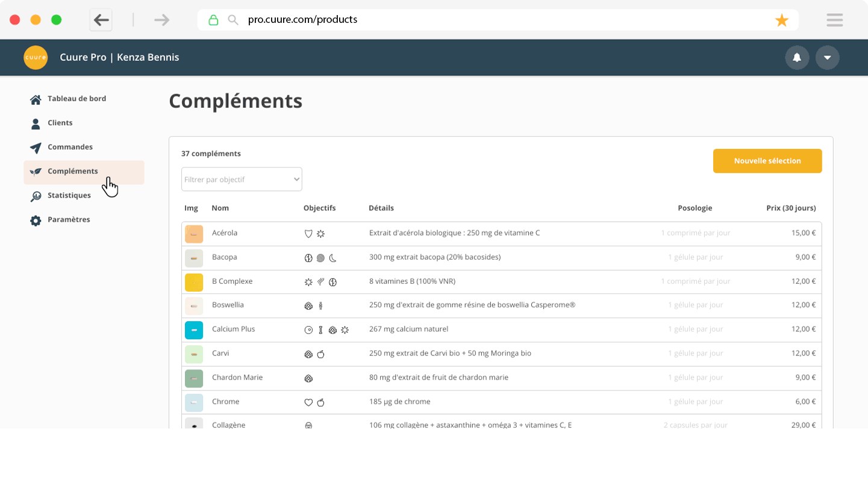Open the Clients section
Image resolution: width=868 pixels, height=499 pixels.
tap(60, 123)
